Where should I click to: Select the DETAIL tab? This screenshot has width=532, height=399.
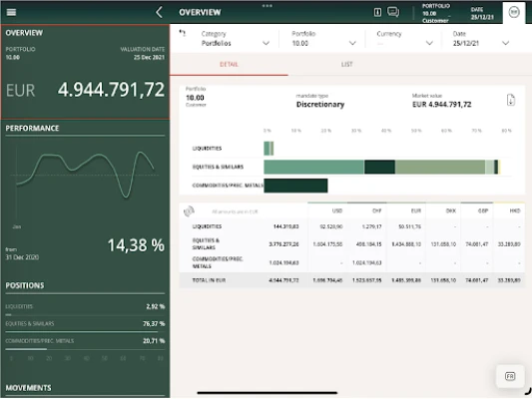click(x=229, y=65)
